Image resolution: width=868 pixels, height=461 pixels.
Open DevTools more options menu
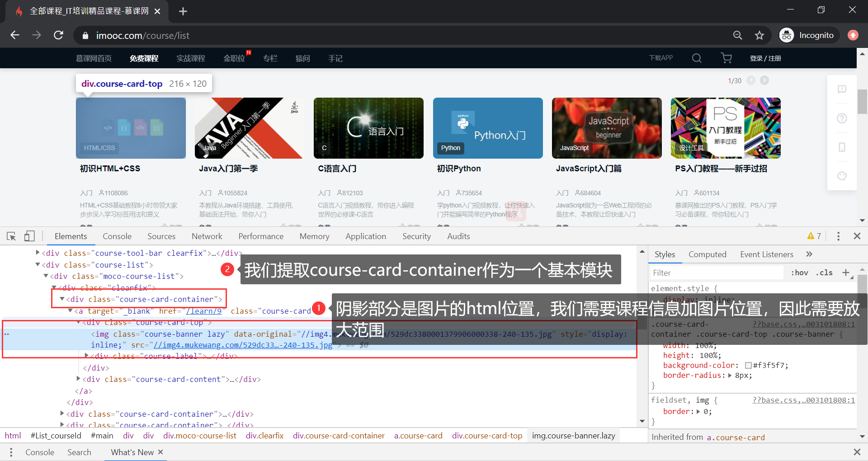pos(838,236)
